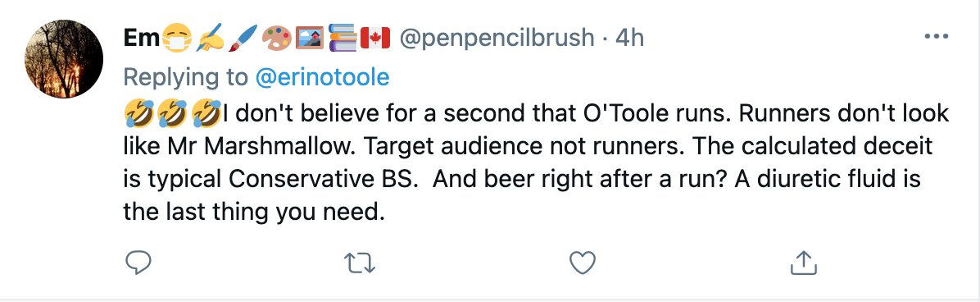Image resolution: width=980 pixels, height=302 pixels.
Task: Click the paintbrush emoji in name
Action: (x=243, y=39)
